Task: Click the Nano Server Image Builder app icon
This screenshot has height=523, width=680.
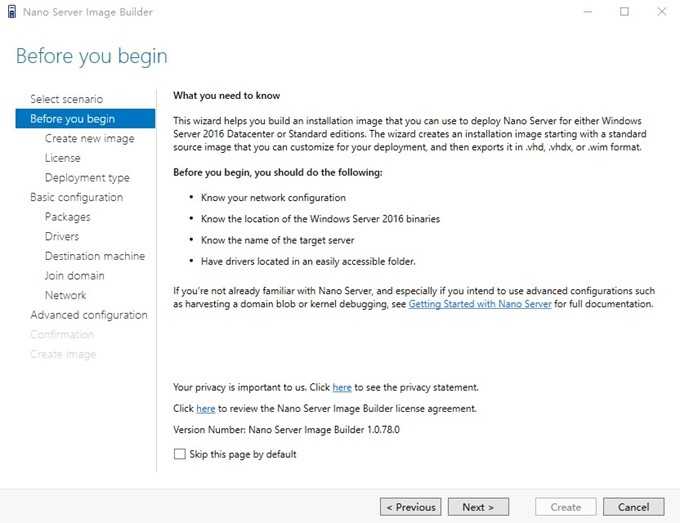Action: [12, 12]
